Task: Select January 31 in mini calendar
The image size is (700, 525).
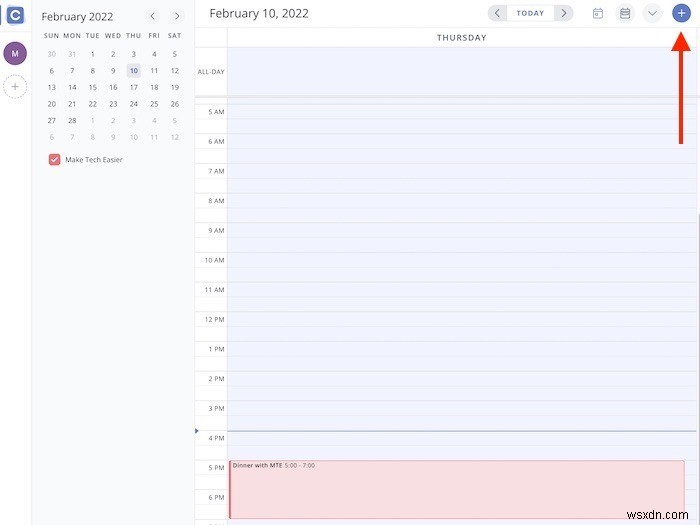Action: click(72, 54)
